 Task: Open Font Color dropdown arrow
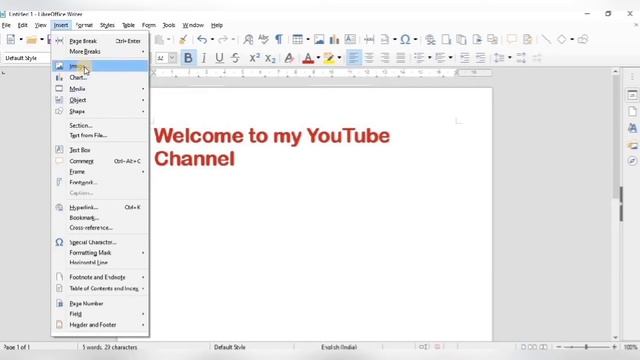click(x=318, y=58)
